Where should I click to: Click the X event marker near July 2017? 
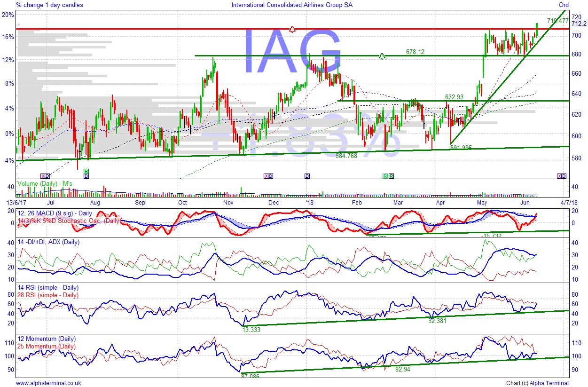43,176
